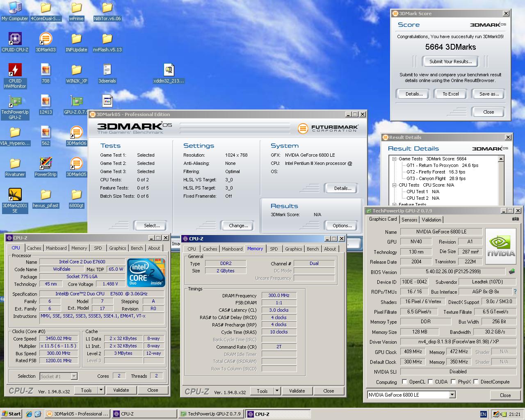Click Options button under Results
Screen dimensions: 525x420
coord(342,226)
